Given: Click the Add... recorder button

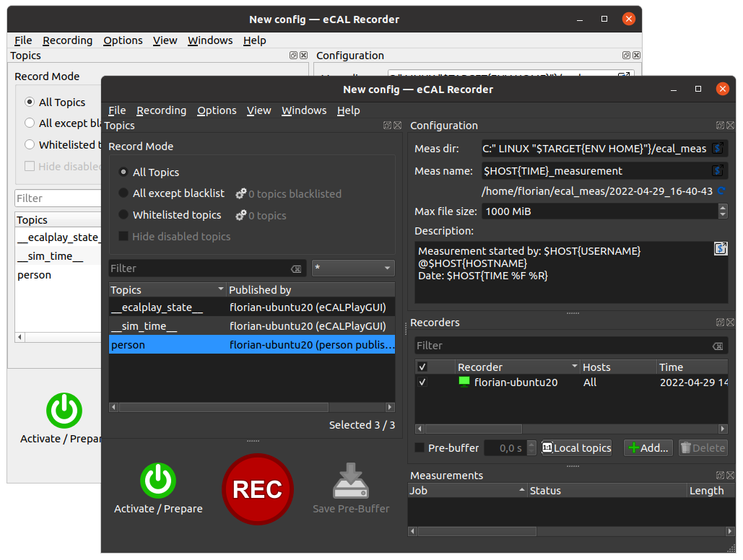Looking at the screenshot, I should (x=648, y=448).
